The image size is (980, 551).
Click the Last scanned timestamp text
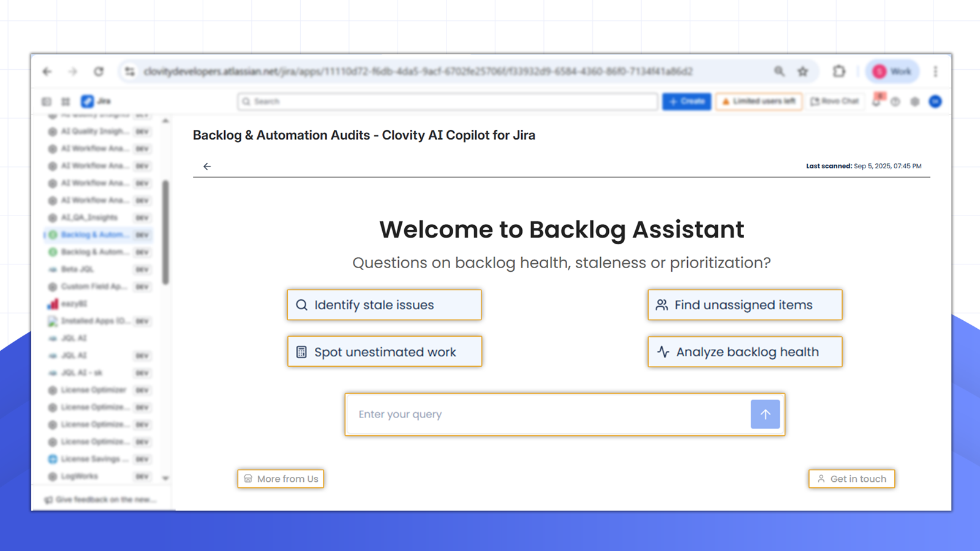(x=864, y=166)
